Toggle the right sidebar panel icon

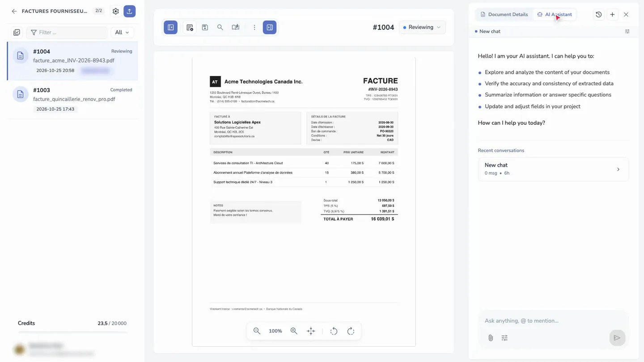coord(270,27)
